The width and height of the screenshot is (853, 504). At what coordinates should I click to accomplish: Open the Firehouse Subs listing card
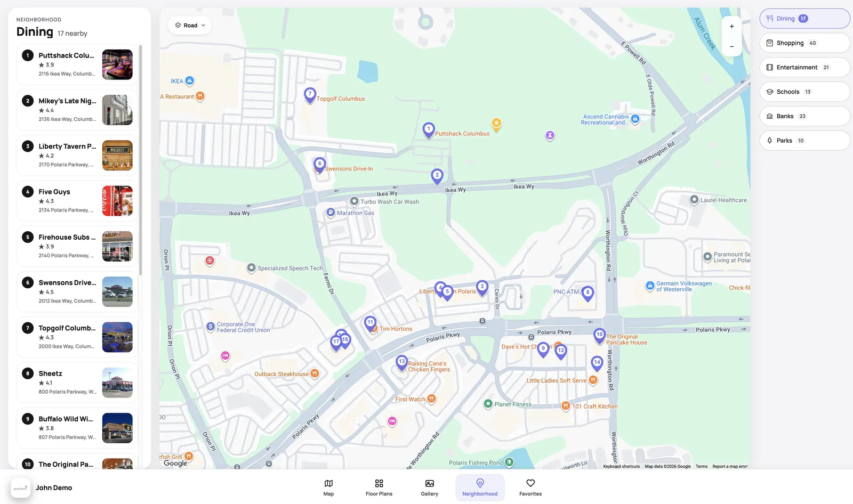coord(77,246)
